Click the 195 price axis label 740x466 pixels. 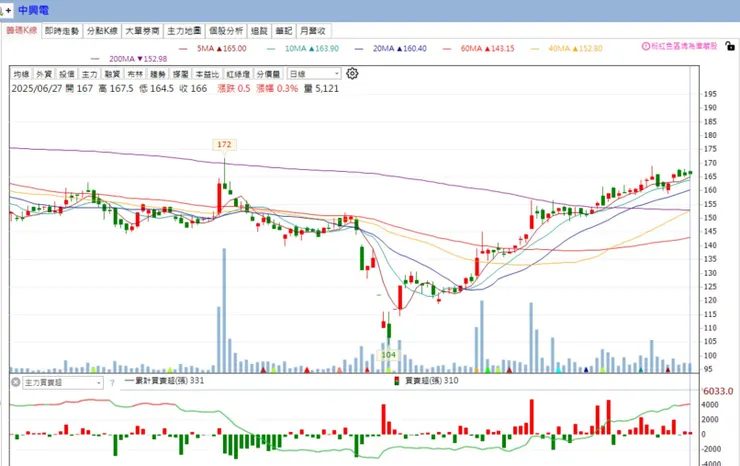[710, 94]
